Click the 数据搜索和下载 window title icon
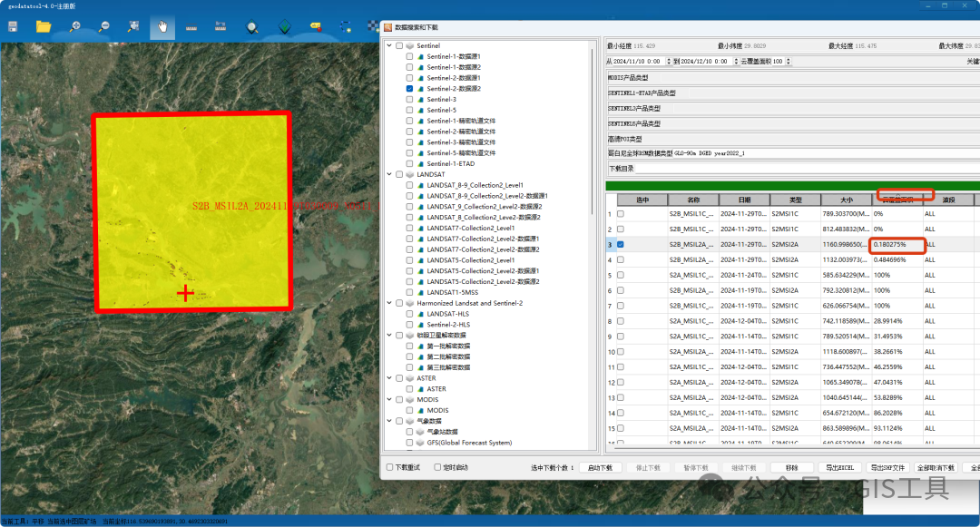 [388, 27]
